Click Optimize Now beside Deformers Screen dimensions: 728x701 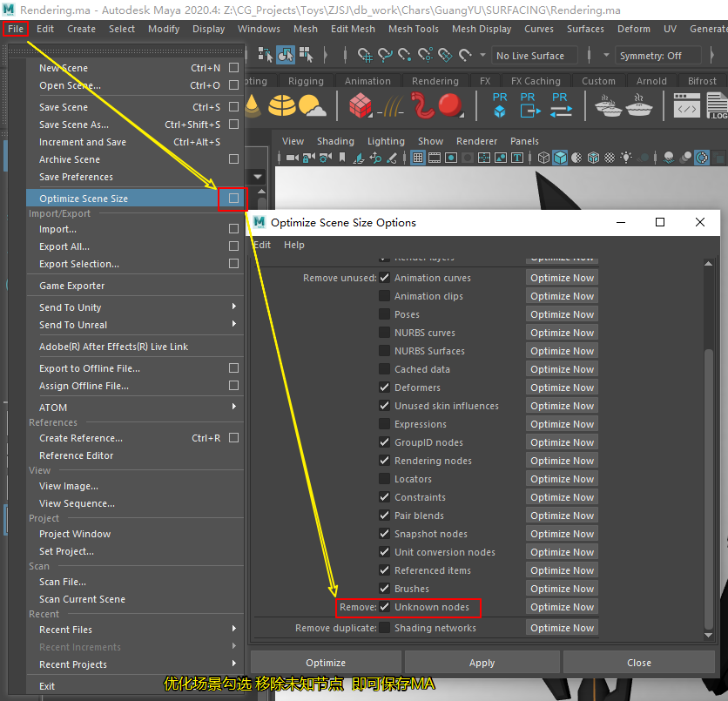(x=562, y=388)
